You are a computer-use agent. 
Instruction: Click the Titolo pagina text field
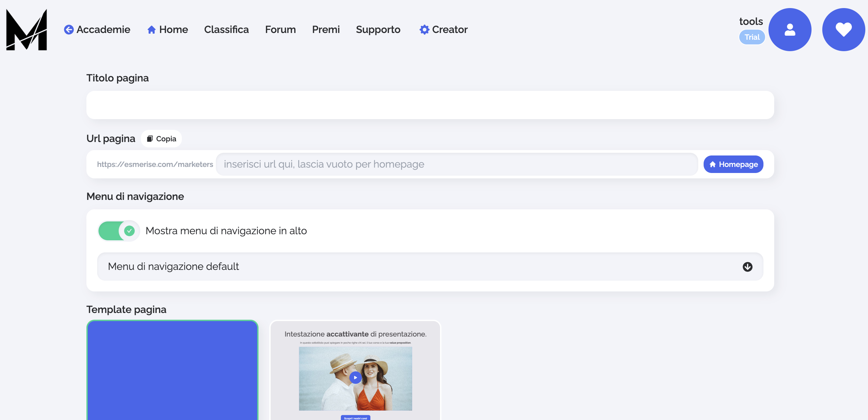430,105
